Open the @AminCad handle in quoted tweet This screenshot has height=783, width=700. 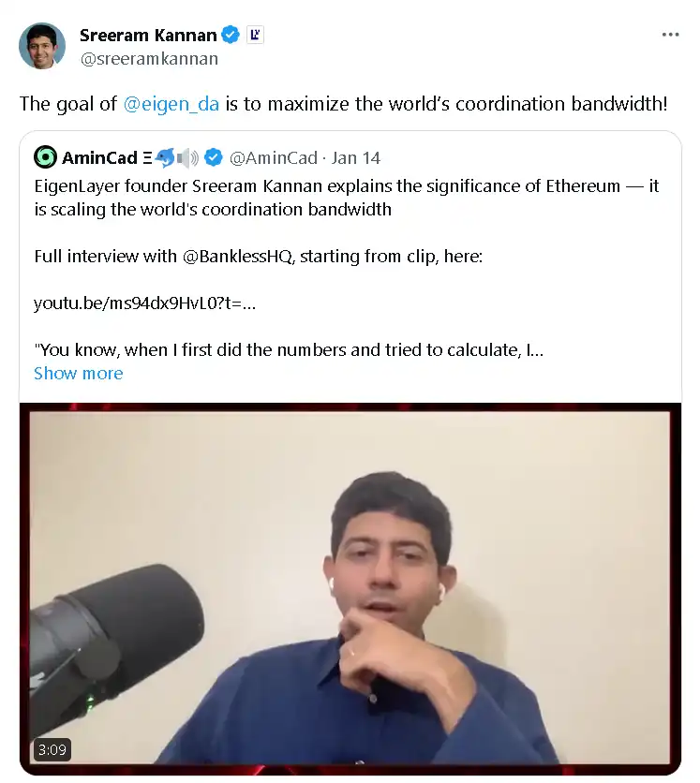tap(274, 157)
